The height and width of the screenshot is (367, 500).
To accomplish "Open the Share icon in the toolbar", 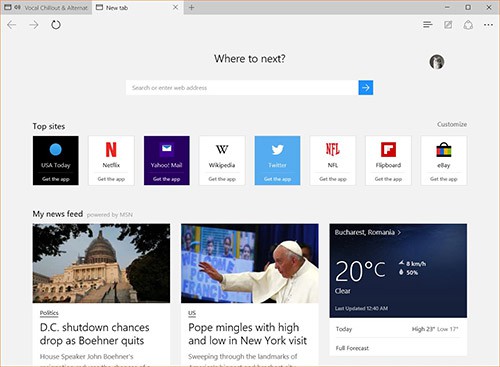I will [x=468, y=25].
